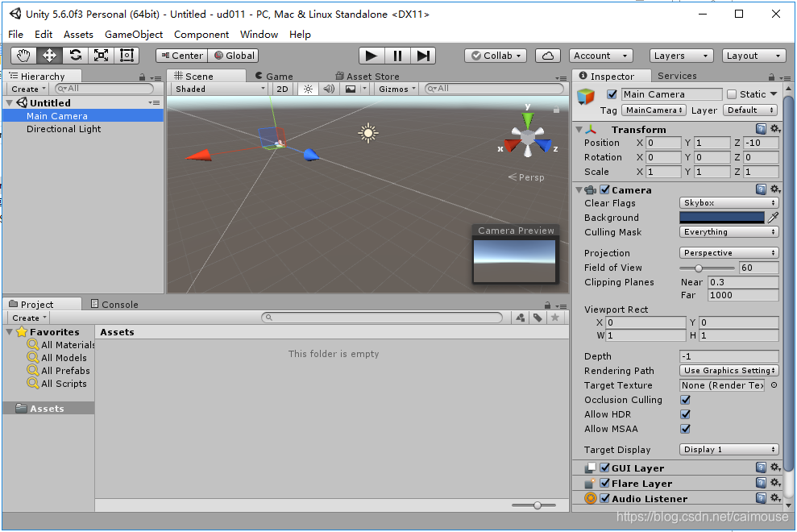Open the Target Display dropdown
This screenshot has height=532, width=797.
(x=729, y=450)
